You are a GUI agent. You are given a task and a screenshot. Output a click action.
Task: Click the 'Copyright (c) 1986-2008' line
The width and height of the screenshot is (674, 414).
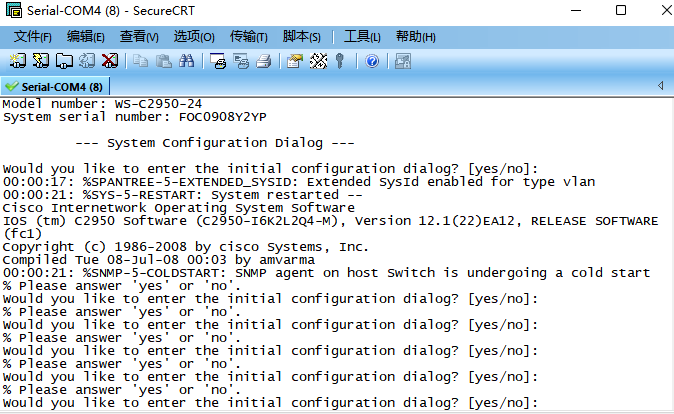pos(186,247)
